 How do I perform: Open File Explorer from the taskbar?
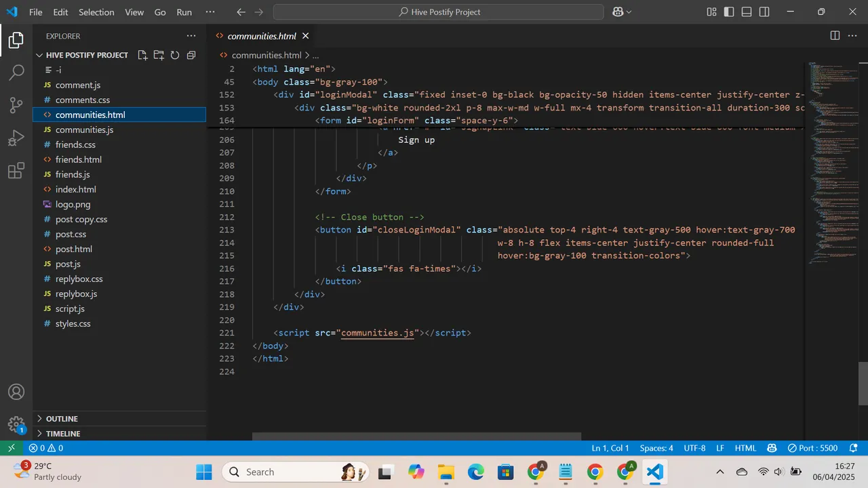(446, 472)
